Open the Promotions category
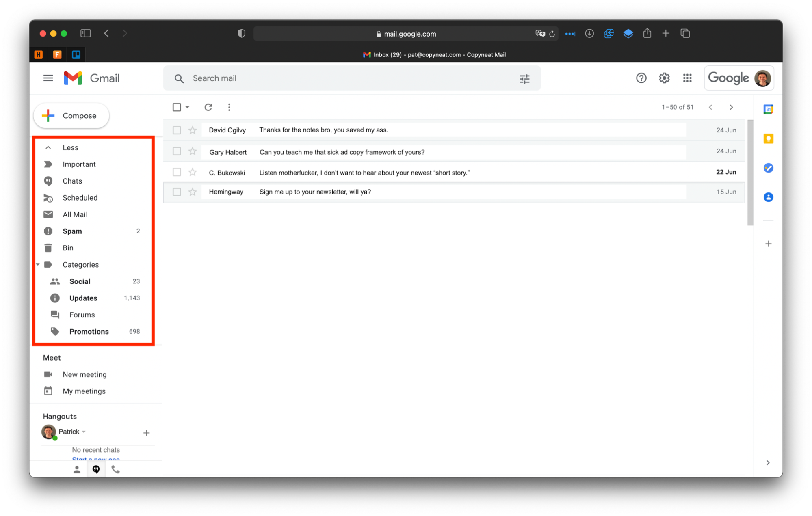 (x=89, y=332)
